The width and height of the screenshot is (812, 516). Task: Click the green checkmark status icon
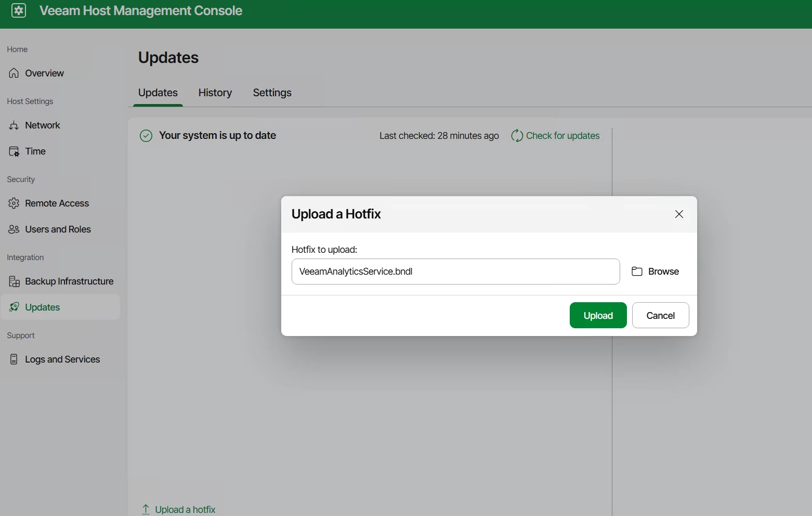[x=146, y=136]
